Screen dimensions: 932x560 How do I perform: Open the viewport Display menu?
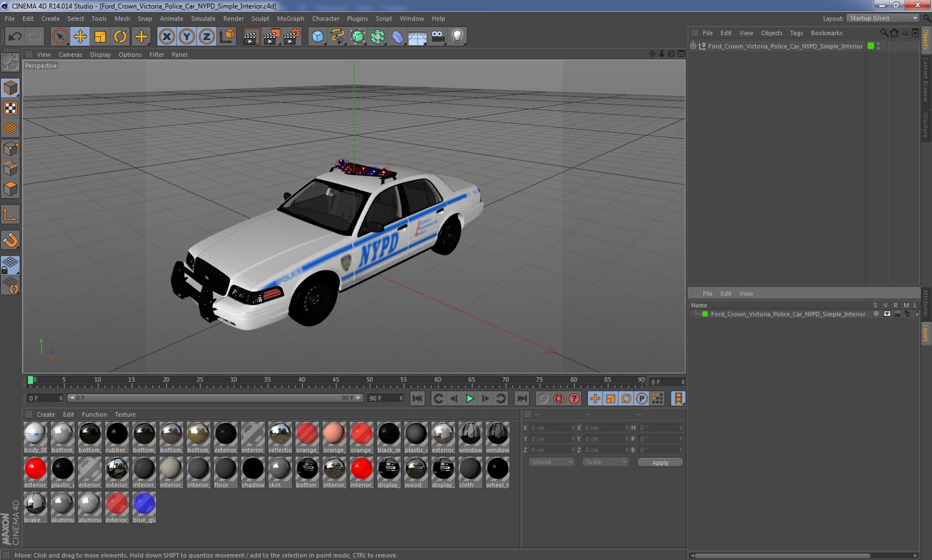(100, 54)
